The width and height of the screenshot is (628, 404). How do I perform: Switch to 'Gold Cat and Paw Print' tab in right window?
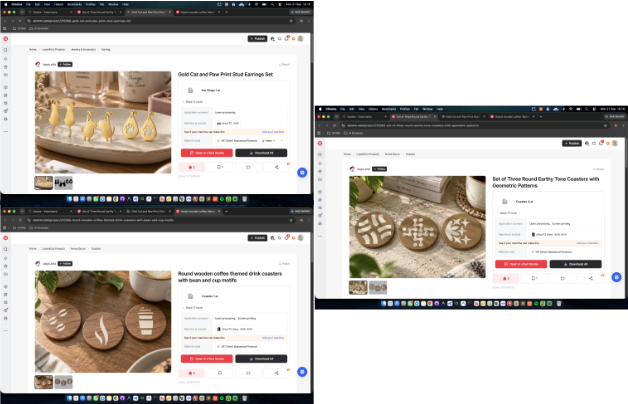[463, 117]
